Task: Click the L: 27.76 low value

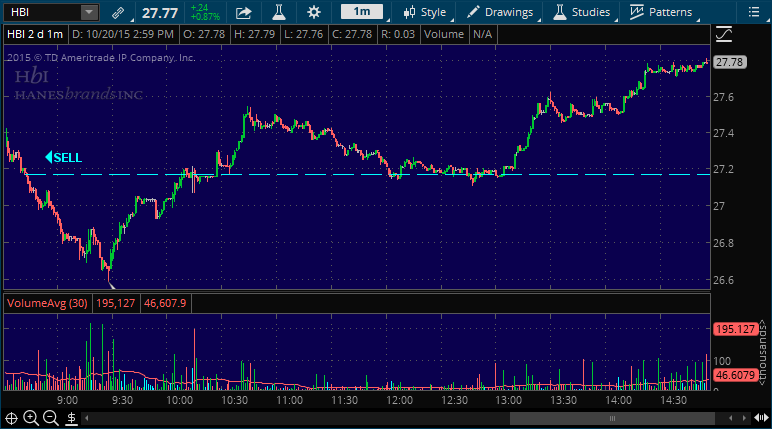Action: (304, 34)
